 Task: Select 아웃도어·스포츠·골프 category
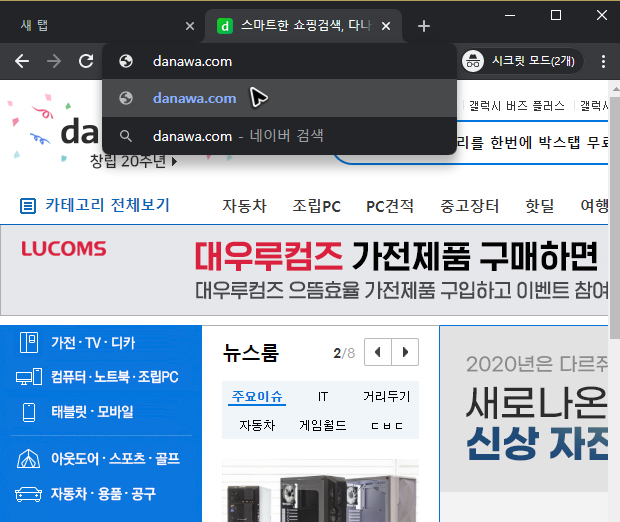point(115,458)
